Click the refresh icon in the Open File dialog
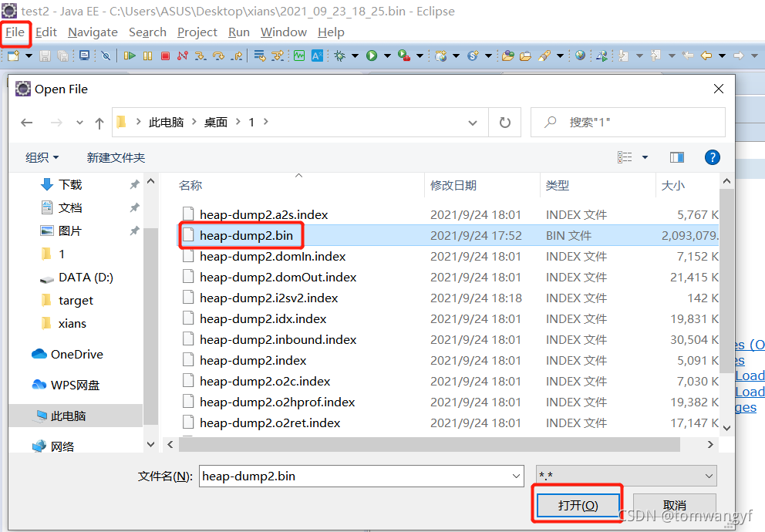The image size is (765, 532). [x=504, y=122]
